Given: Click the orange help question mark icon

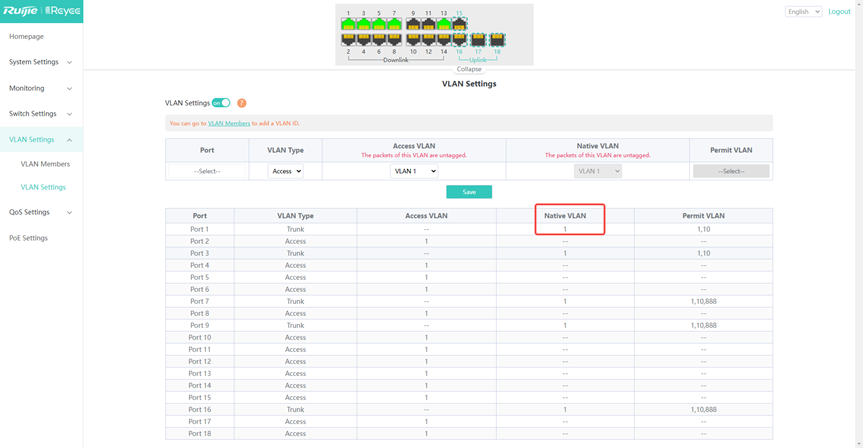Looking at the screenshot, I should pyautogui.click(x=242, y=103).
